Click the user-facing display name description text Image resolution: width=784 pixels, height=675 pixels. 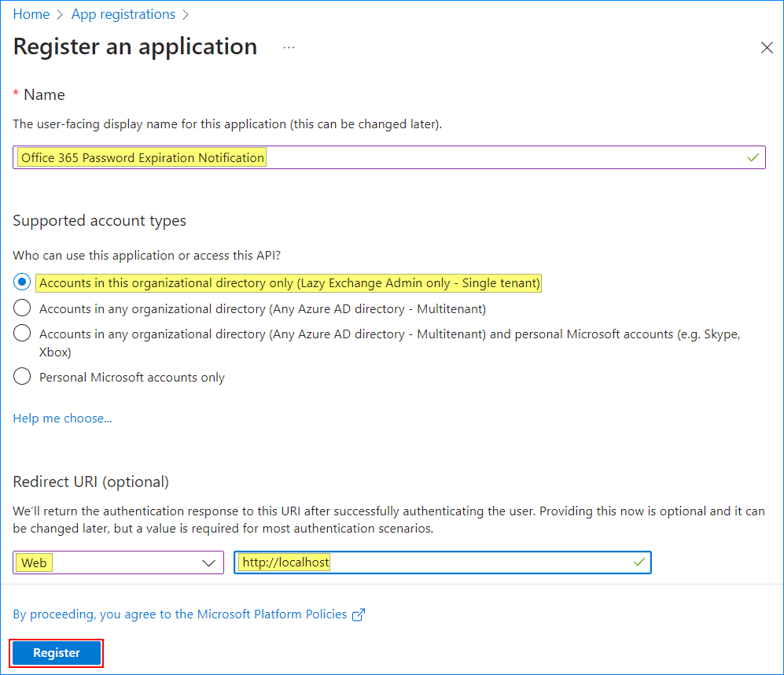click(227, 124)
